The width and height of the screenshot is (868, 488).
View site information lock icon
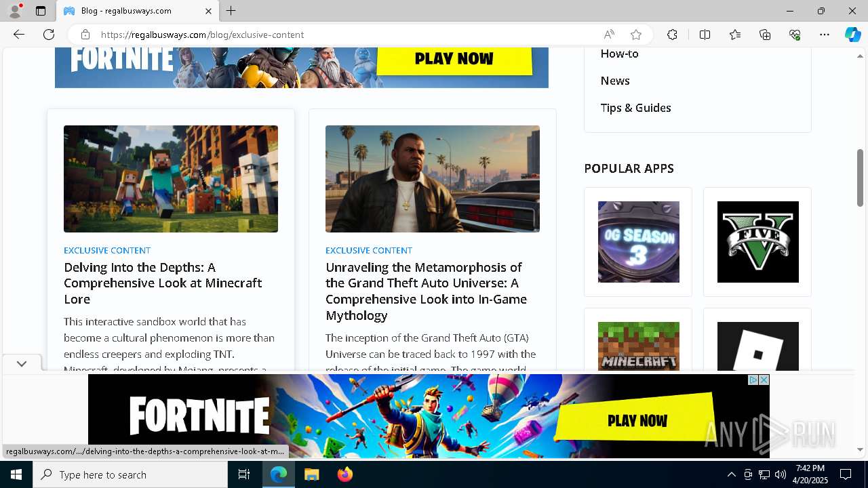tap(85, 35)
